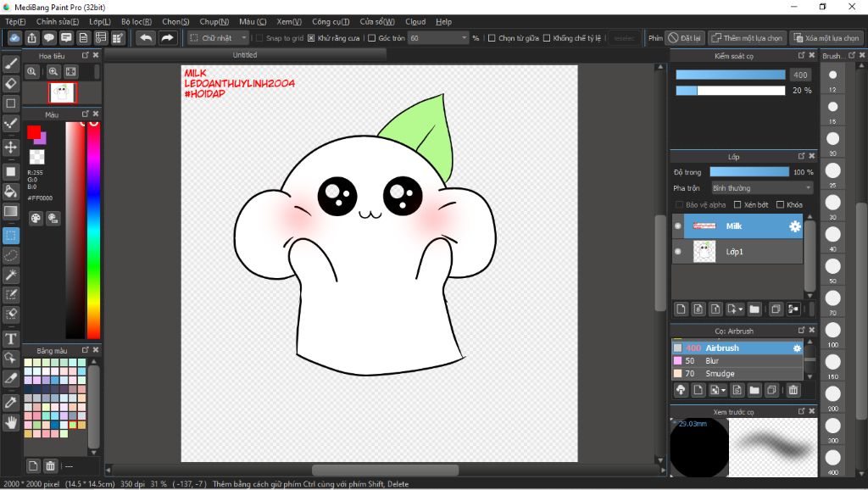This screenshot has width=868, height=490.
Task: Choose brush size preset 100
Action: tap(832, 331)
